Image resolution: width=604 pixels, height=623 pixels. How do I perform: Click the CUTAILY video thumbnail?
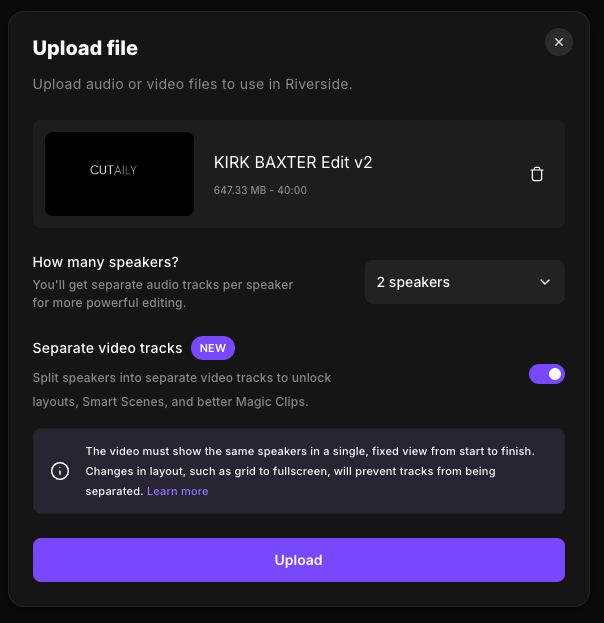[x=120, y=174]
